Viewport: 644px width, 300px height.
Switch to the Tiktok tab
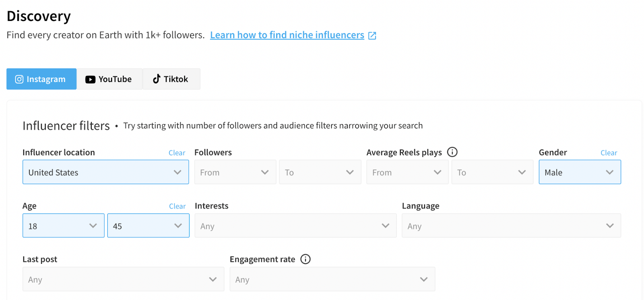tap(171, 79)
